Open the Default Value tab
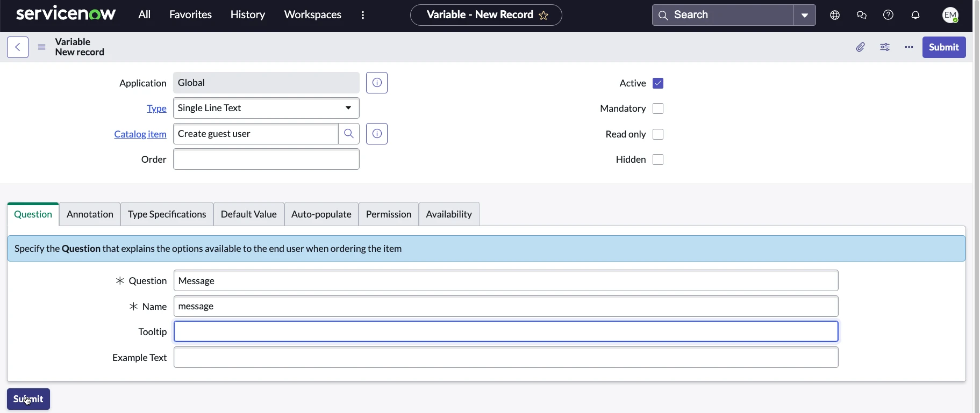The width and height of the screenshot is (980, 413). [248, 214]
